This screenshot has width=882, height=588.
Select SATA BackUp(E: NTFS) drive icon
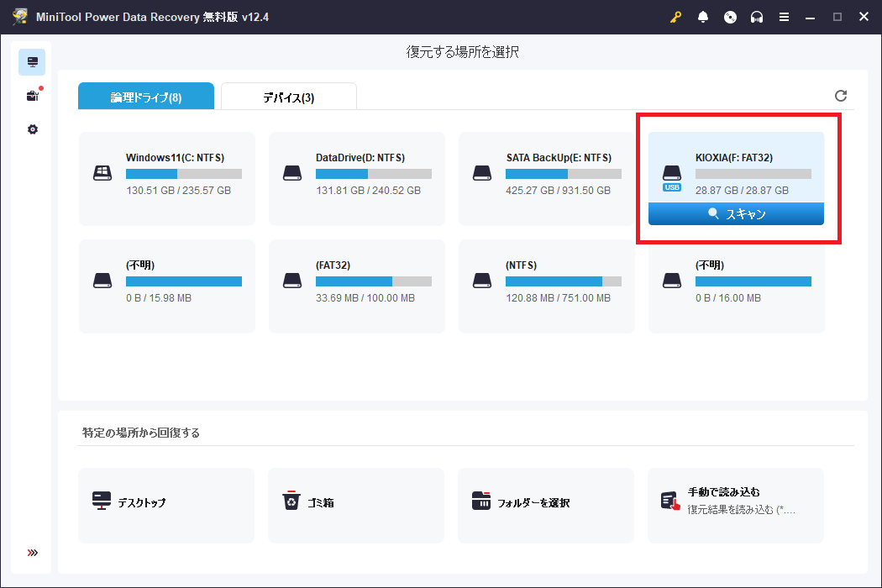pyautogui.click(x=482, y=173)
